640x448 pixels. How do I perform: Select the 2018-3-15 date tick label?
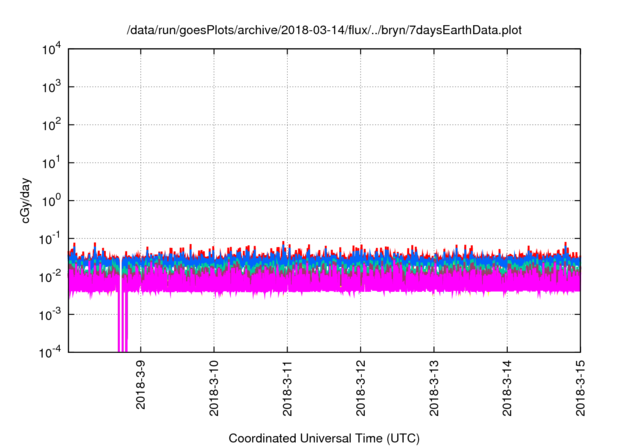click(x=580, y=388)
